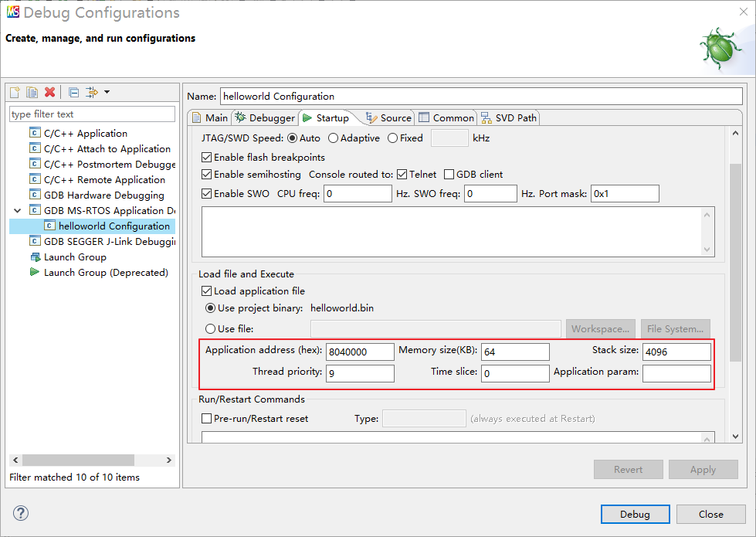
Task: Select GDB SEGGER J-Link Debugging configuration type
Action: [x=109, y=242]
